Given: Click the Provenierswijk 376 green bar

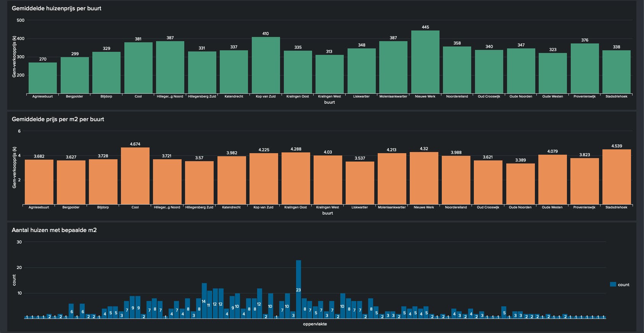Looking at the screenshot, I should click(x=585, y=69).
